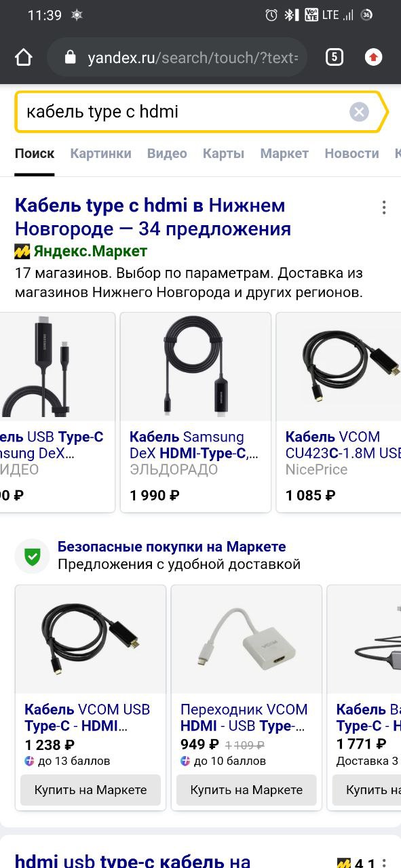Open the Маркет tab
This screenshot has height=868, width=401.
click(284, 153)
